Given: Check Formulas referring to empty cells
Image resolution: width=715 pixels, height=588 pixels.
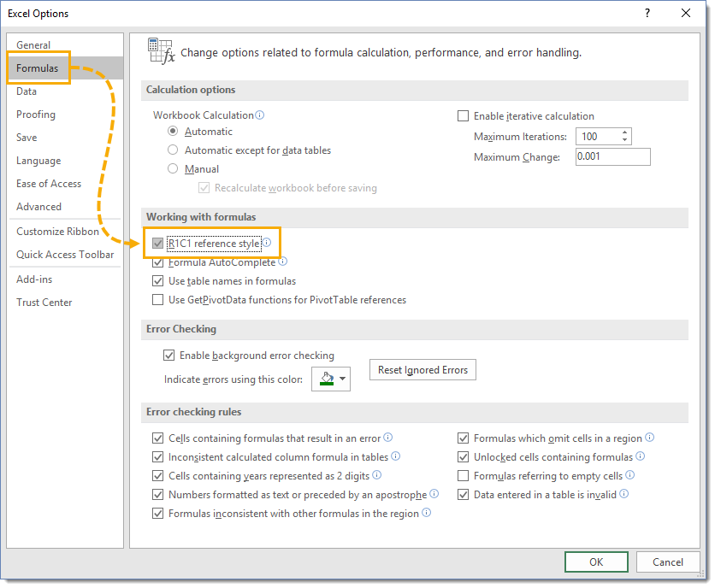Looking at the screenshot, I should click(x=463, y=476).
